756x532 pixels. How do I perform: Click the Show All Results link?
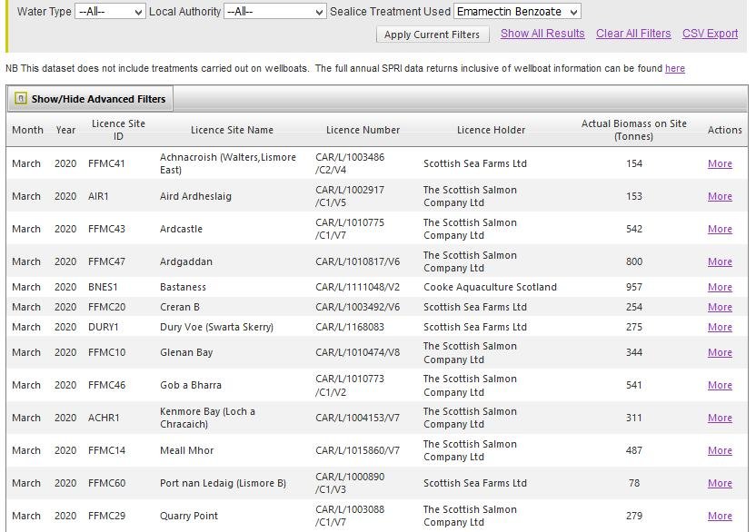coord(542,34)
